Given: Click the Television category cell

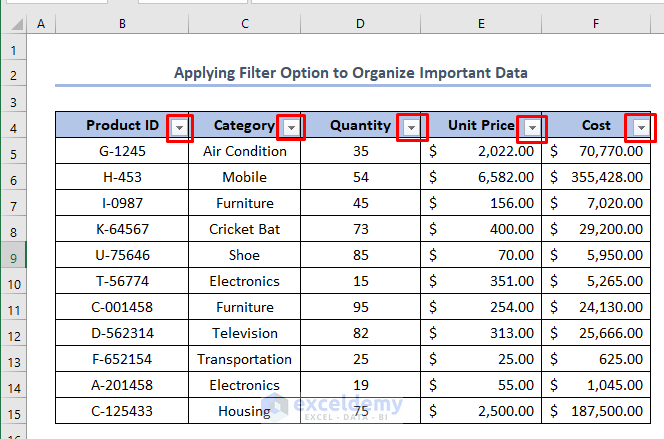Looking at the screenshot, I should click(x=245, y=334).
